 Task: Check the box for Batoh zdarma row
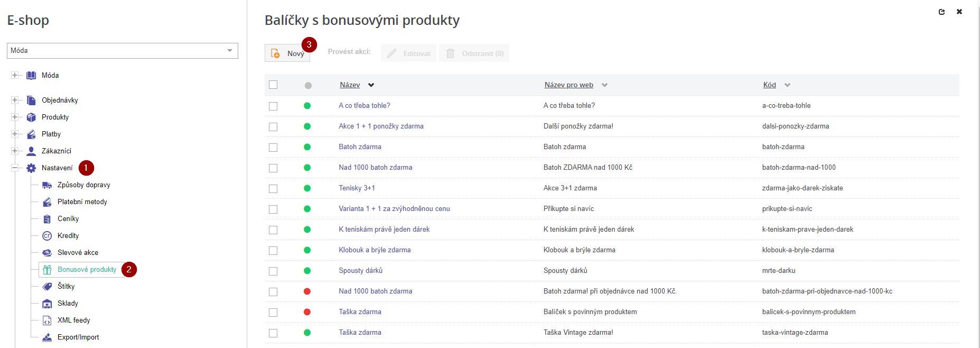[x=273, y=147]
